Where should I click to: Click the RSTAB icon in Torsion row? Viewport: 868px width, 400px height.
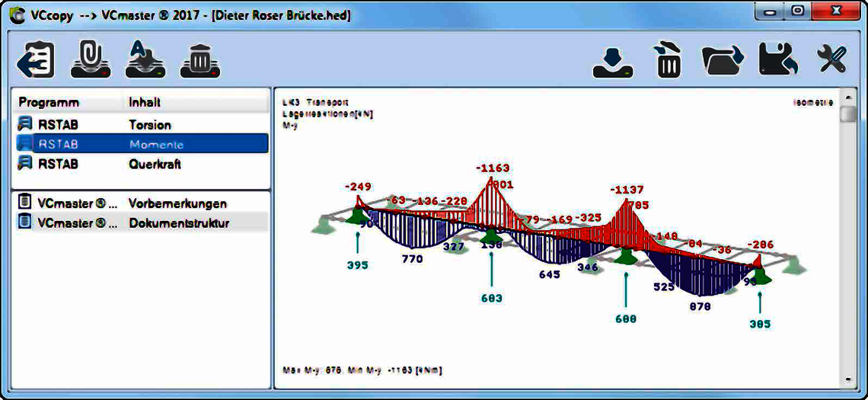[x=25, y=124]
